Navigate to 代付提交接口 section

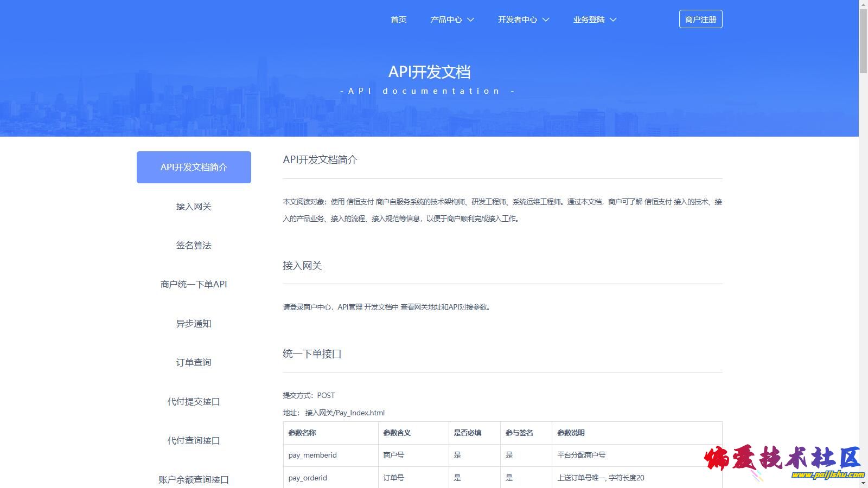coord(194,401)
